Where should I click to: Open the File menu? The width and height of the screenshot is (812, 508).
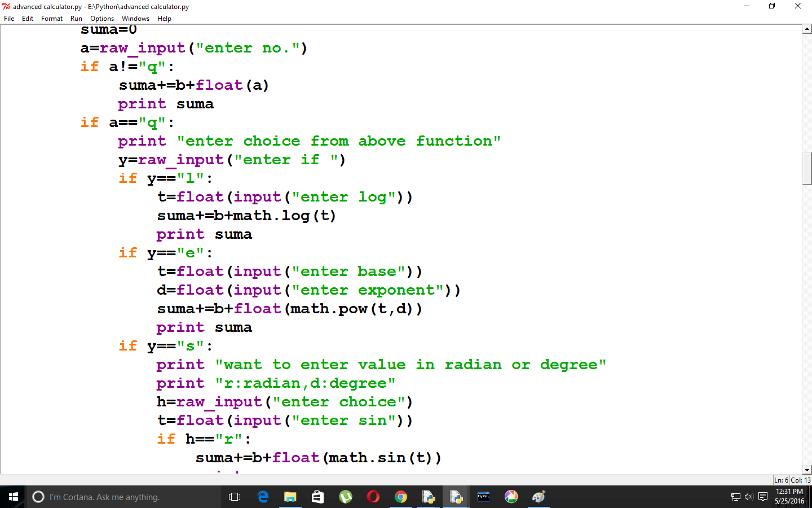9,19
